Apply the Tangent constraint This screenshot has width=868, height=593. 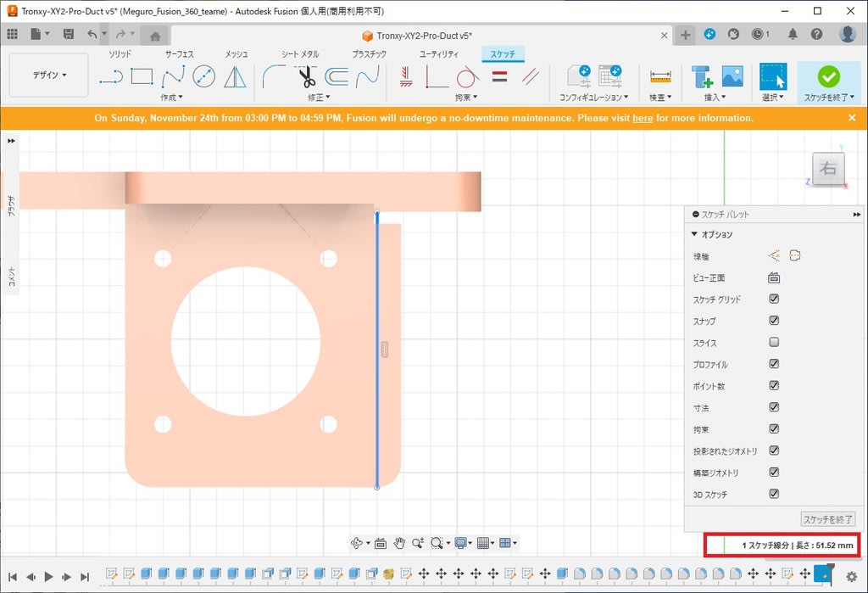pos(468,76)
